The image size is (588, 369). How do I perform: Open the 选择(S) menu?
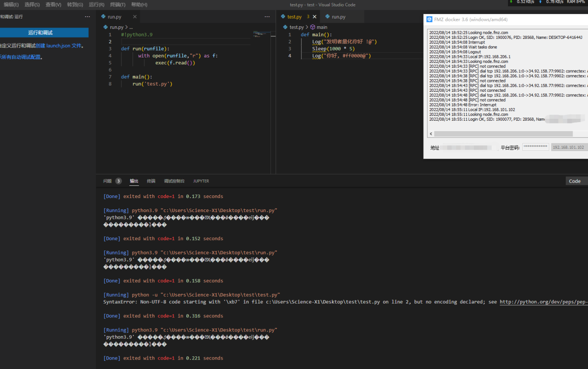pyautogui.click(x=32, y=5)
